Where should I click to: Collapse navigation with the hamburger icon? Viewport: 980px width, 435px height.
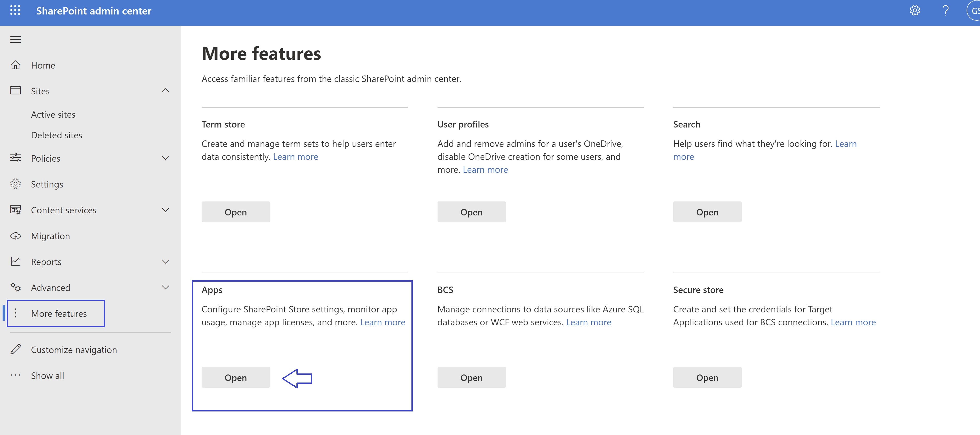15,39
